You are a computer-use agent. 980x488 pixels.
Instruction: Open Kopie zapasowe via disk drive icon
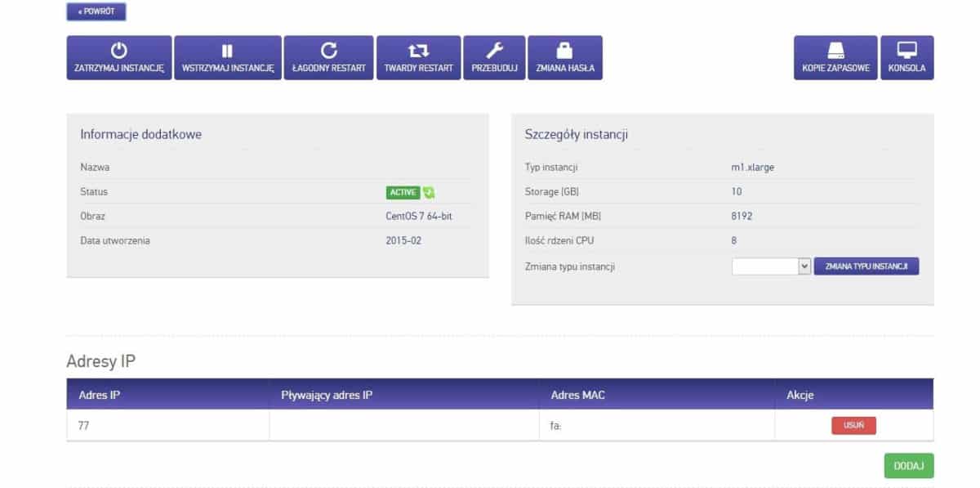pyautogui.click(x=835, y=51)
